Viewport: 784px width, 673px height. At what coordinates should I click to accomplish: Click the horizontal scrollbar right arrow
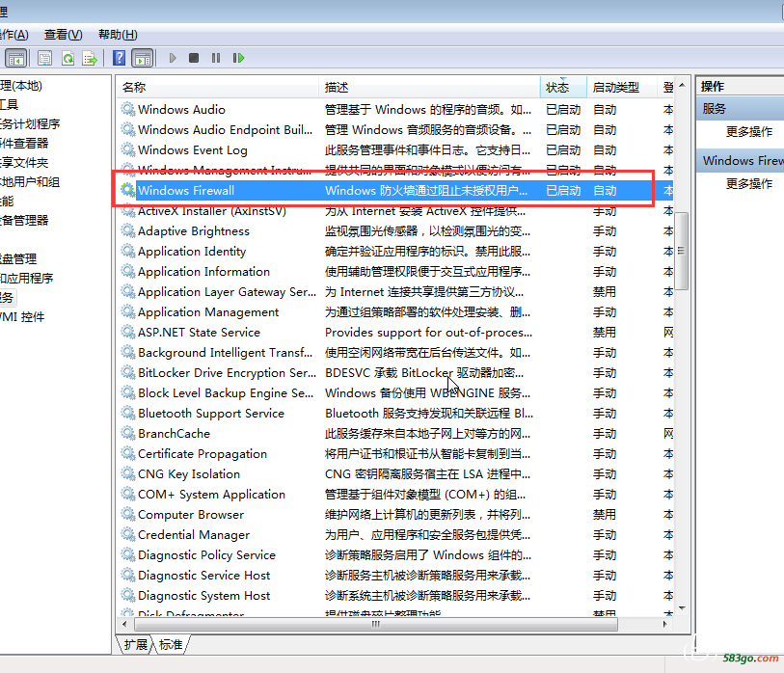click(x=665, y=624)
